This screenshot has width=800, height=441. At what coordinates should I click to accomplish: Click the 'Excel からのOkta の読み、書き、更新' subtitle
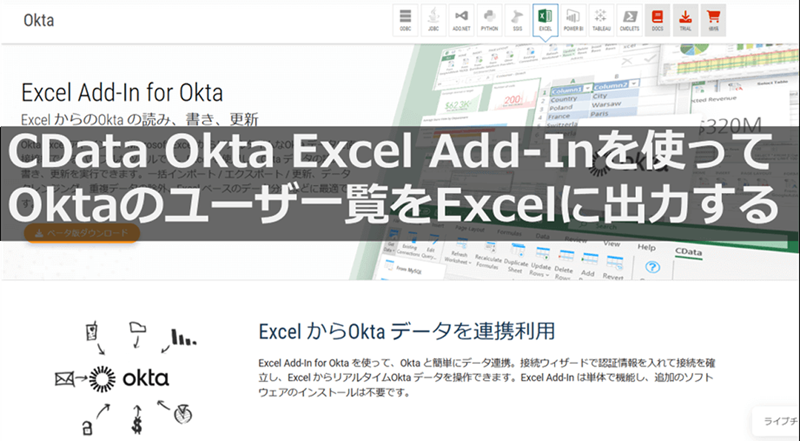[x=140, y=119]
